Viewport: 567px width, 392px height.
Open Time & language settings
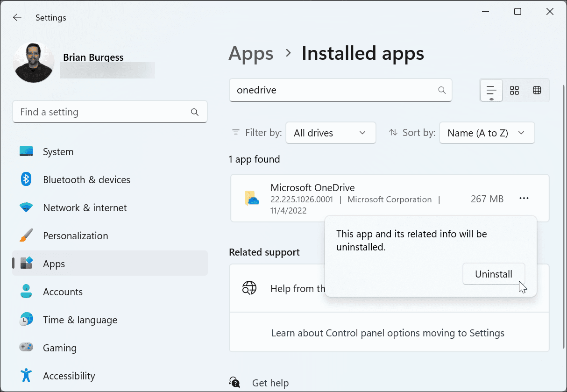(26, 320)
